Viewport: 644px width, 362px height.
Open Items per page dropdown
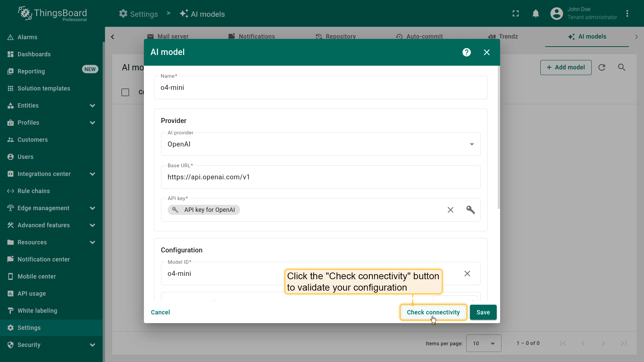[483, 343]
